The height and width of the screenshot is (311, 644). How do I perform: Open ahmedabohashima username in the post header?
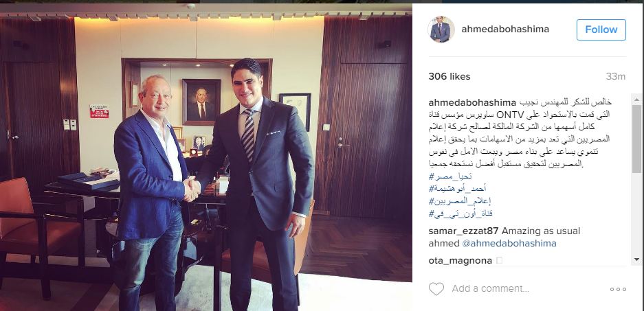coord(505,30)
